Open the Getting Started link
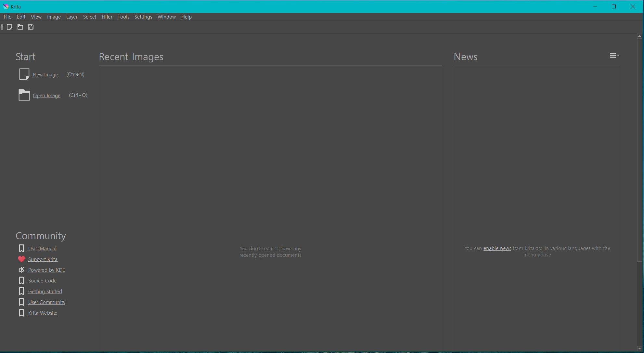Screen dimensions: 644x353 [x=45, y=292]
